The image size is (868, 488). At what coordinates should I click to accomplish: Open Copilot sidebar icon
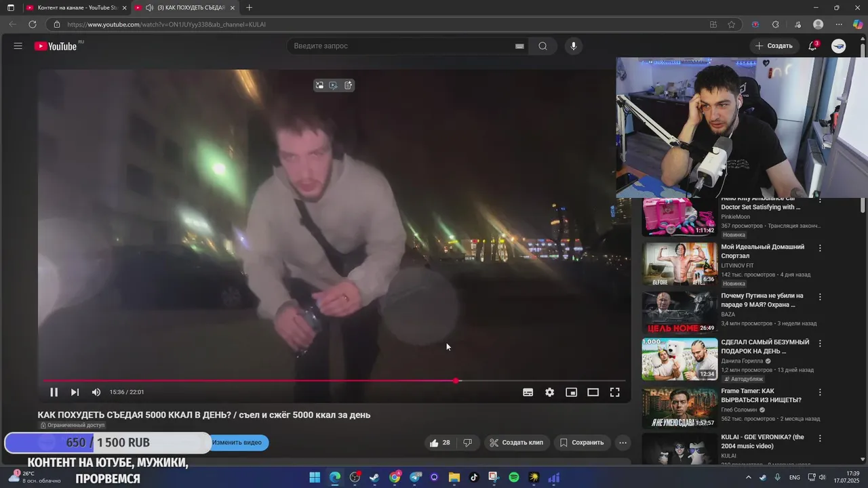click(x=858, y=24)
